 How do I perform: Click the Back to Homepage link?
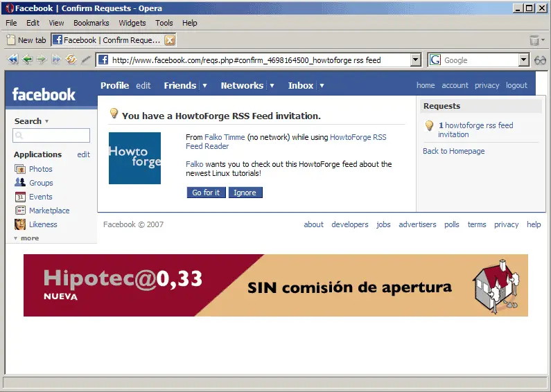[454, 151]
